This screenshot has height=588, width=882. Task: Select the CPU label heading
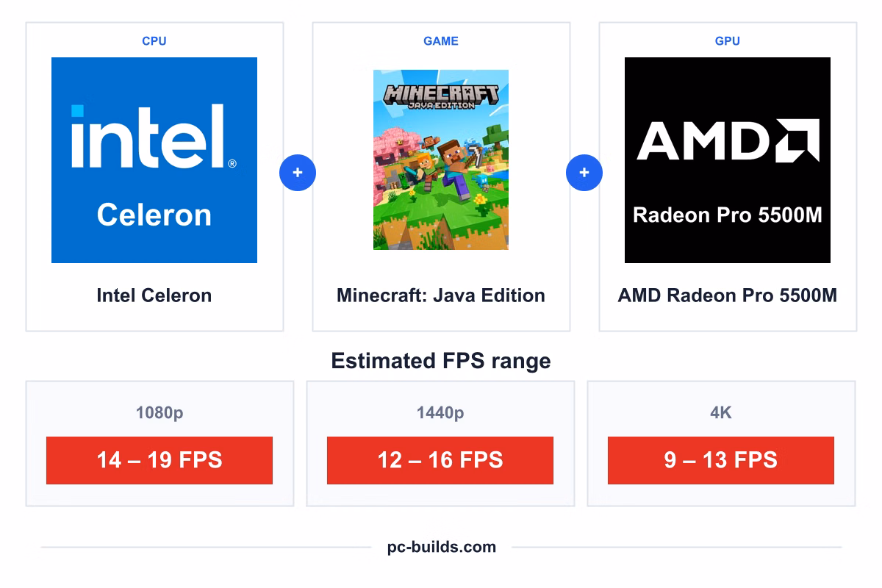point(154,41)
